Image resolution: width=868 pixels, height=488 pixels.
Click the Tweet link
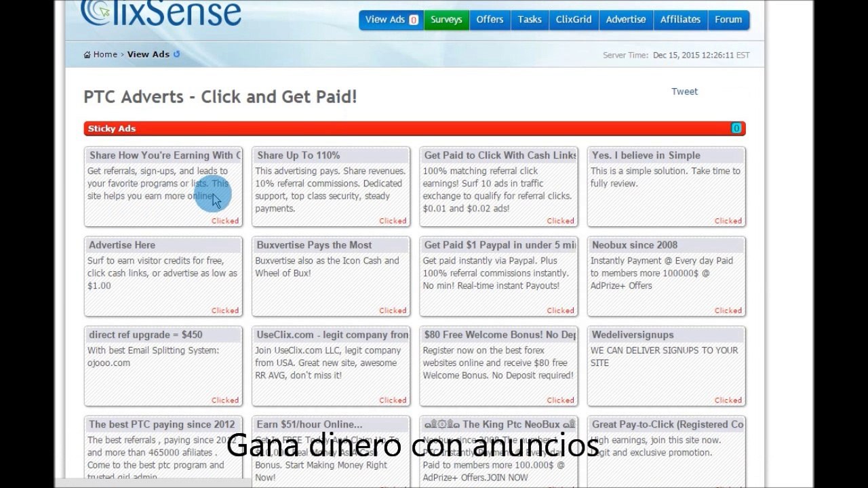[684, 91]
